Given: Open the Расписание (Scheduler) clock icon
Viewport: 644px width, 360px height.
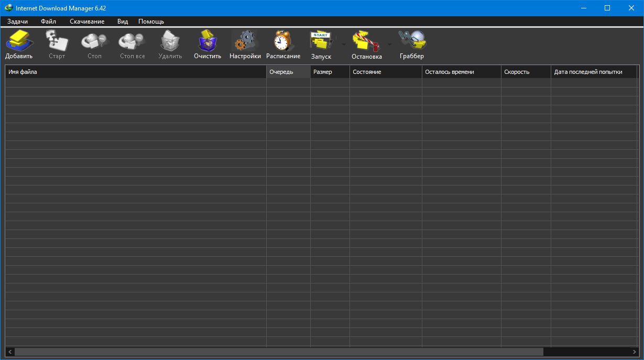Looking at the screenshot, I should tap(283, 41).
